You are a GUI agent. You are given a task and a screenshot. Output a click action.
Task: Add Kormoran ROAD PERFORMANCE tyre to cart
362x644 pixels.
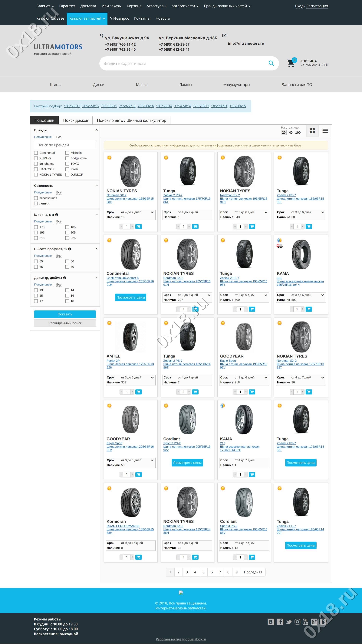[x=138, y=557]
